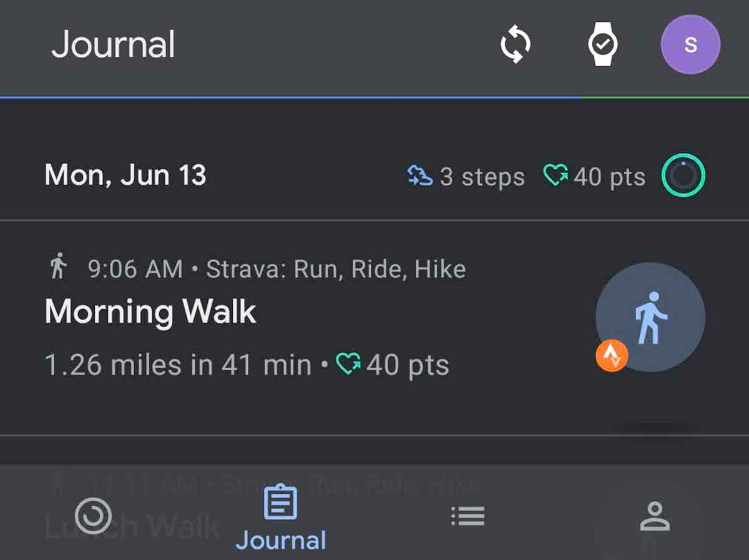Viewport: 749px width, 560px height.
Task: Tap the daily activity progress ring
Action: pyautogui.click(x=682, y=175)
